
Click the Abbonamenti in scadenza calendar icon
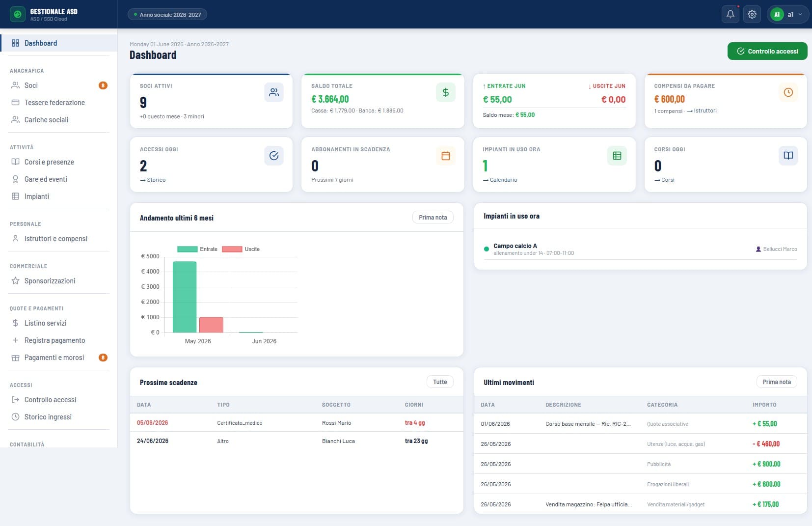[446, 156]
